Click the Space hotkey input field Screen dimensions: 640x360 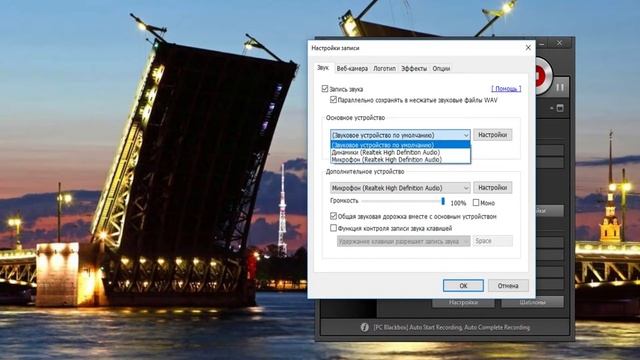click(x=493, y=241)
